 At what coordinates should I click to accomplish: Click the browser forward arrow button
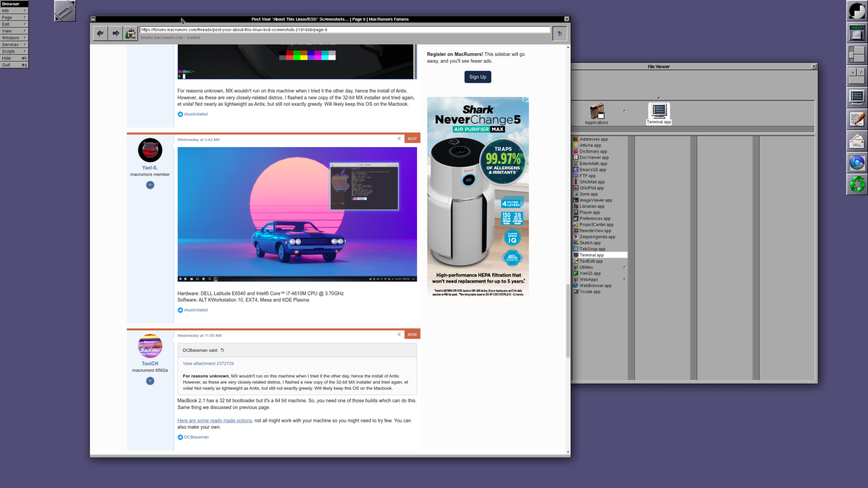point(115,33)
